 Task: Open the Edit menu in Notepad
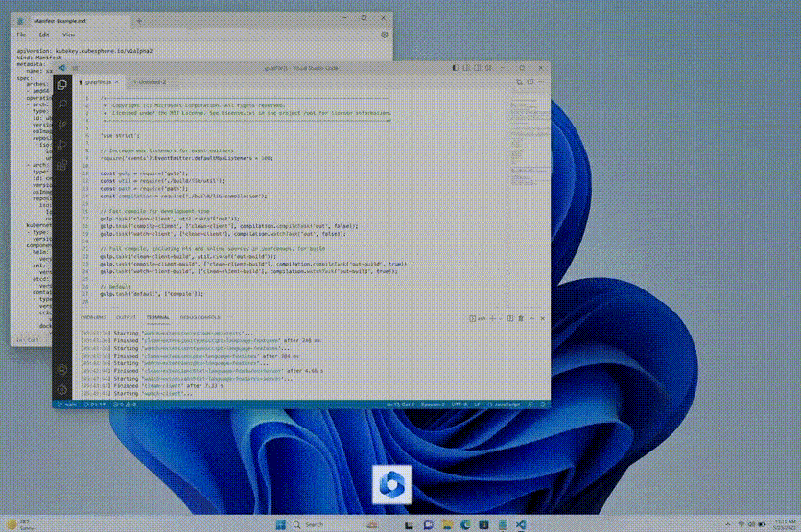[44, 35]
